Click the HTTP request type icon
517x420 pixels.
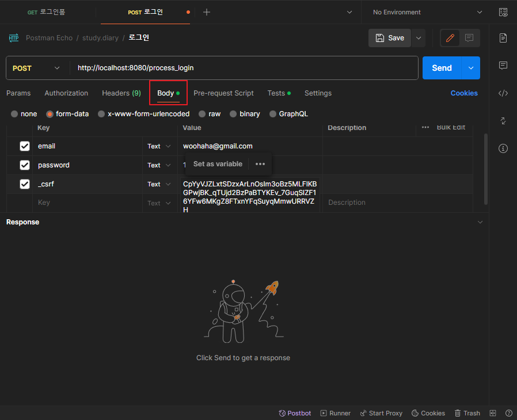point(14,38)
